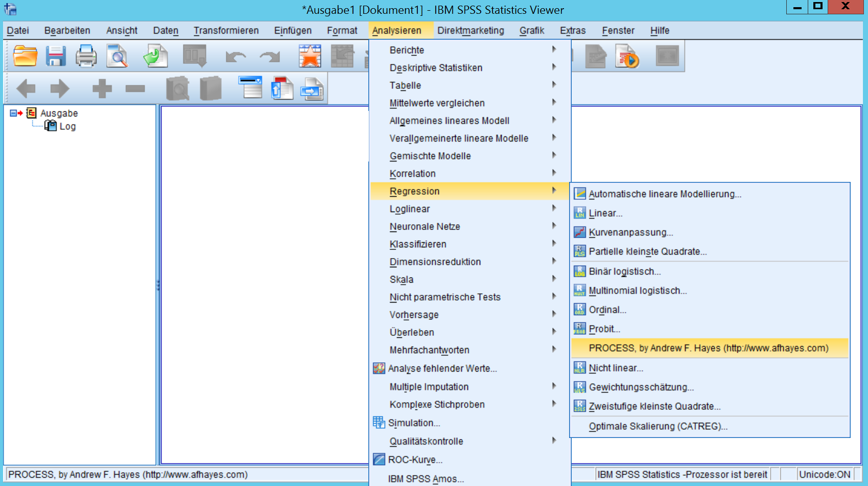Open Optimale Skalierung (CATREG)...
Screen dimensions: 868x486
click(710, 426)
